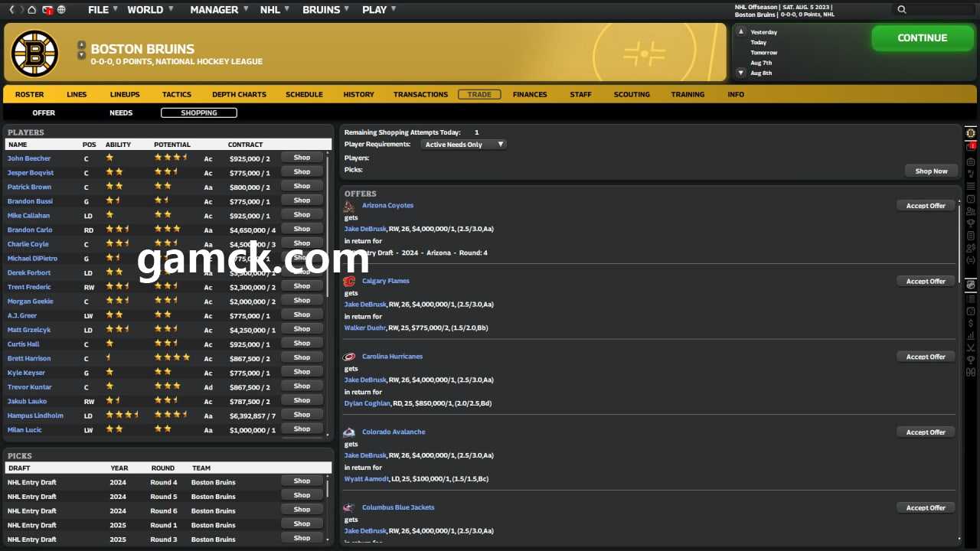Shop player John Beecher
This screenshot has width=980, height=551.
click(x=302, y=158)
